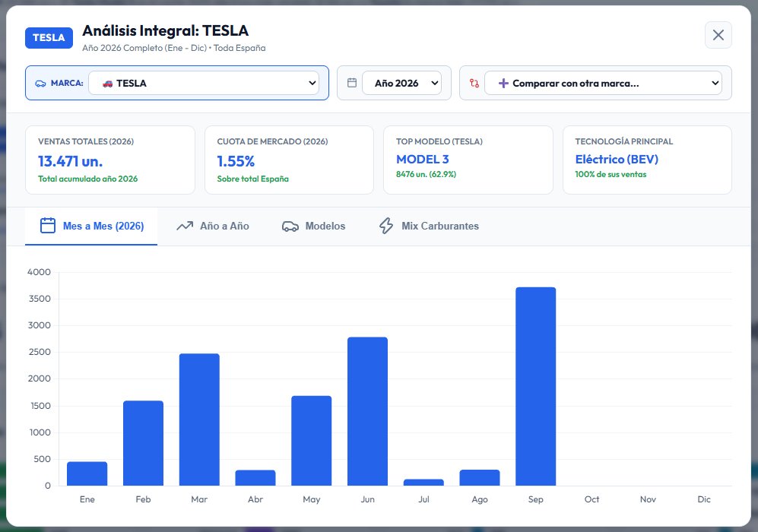Click the January (Ene) bar in chart
The height and width of the screenshot is (532, 758).
click(x=87, y=473)
